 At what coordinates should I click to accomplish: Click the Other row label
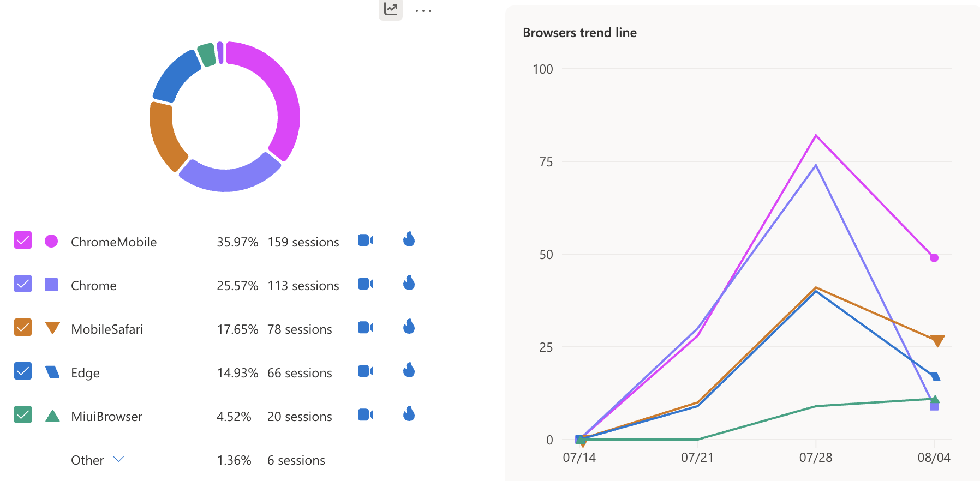click(x=87, y=460)
